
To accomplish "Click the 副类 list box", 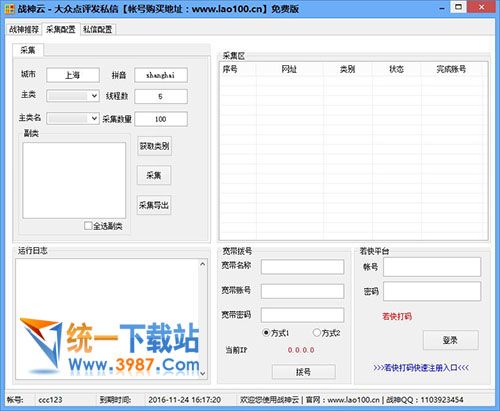I will coord(74,180).
